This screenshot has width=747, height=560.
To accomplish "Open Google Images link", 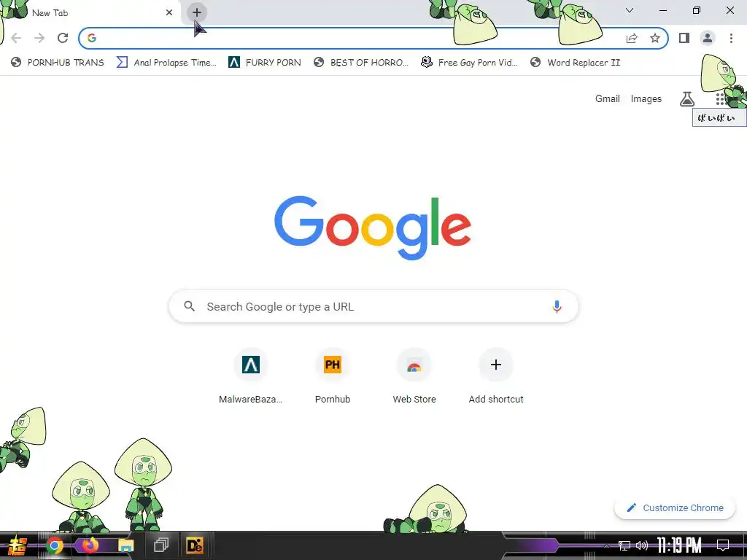I will click(646, 98).
